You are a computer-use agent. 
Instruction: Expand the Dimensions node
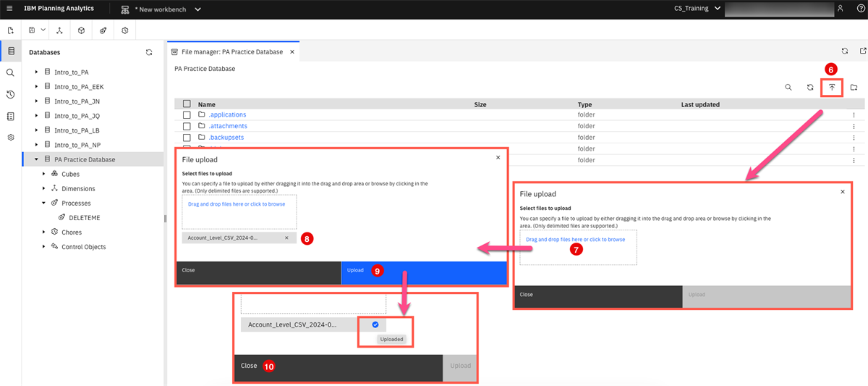click(44, 188)
